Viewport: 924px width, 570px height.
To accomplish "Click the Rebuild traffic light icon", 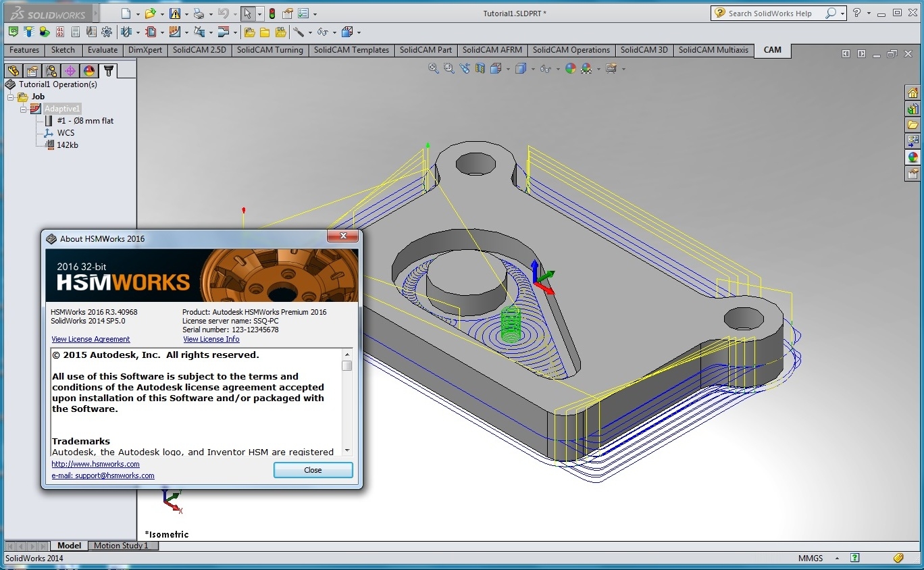I will click(272, 14).
